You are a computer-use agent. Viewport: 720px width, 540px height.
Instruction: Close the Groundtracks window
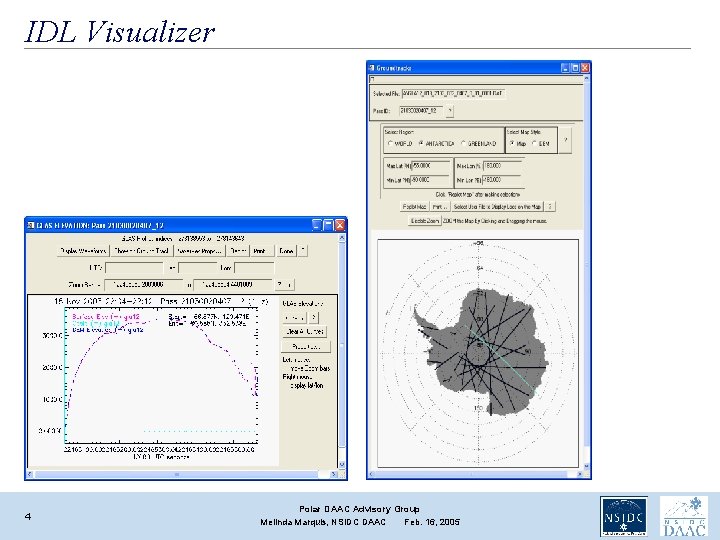pyautogui.click(x=585, y=68)
